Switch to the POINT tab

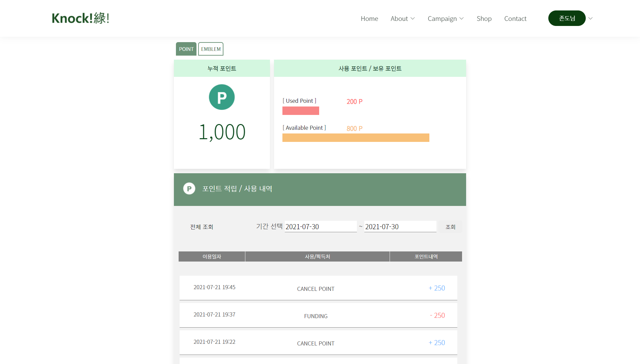pos(186,49)
